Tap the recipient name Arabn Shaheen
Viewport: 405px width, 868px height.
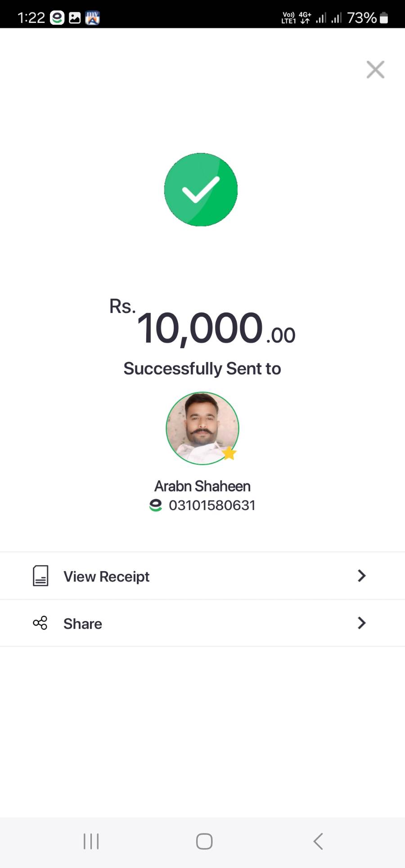(202, 486)
